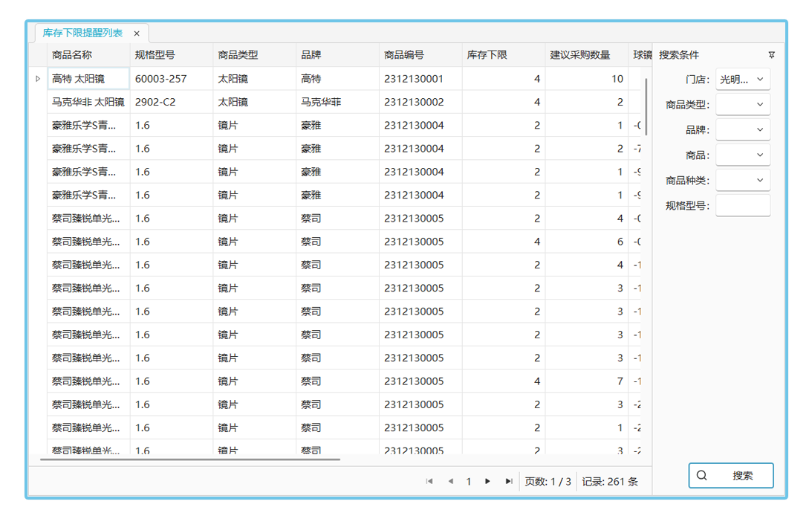Close the 库存下限提醒列表 tab
812x513 pixels.
pyautogui.click(x=137, y=33)
